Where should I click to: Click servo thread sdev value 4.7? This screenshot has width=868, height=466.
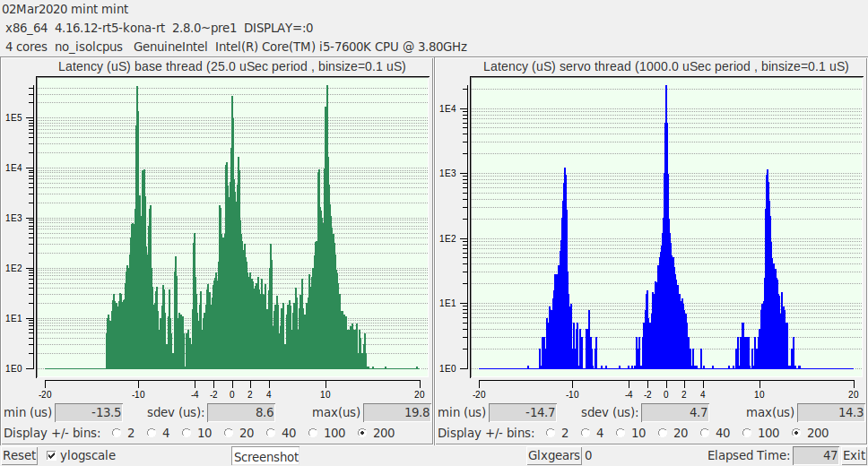click(675, 412)
